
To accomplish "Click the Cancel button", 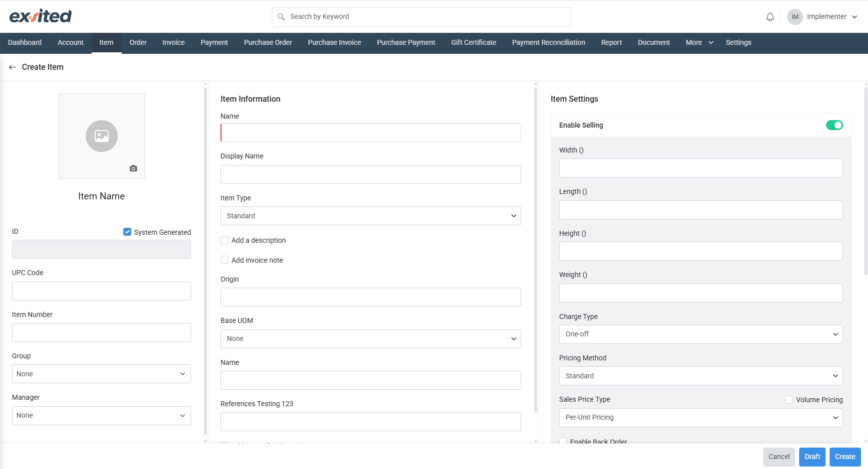I will click(x=779, y=457).
